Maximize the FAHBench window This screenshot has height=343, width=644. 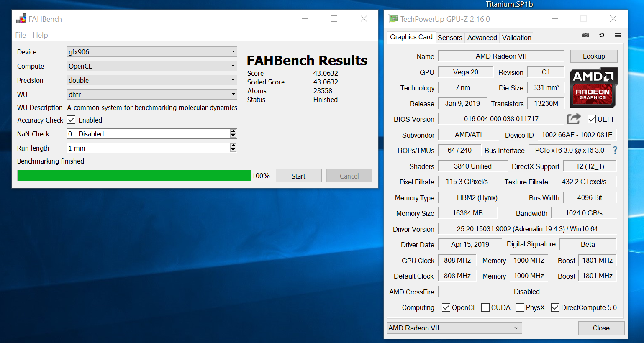(334, 19)
